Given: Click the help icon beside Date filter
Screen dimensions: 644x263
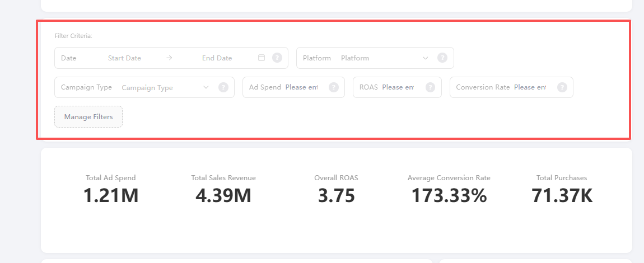Looking at the screenshot, I should tap(277, 58).
